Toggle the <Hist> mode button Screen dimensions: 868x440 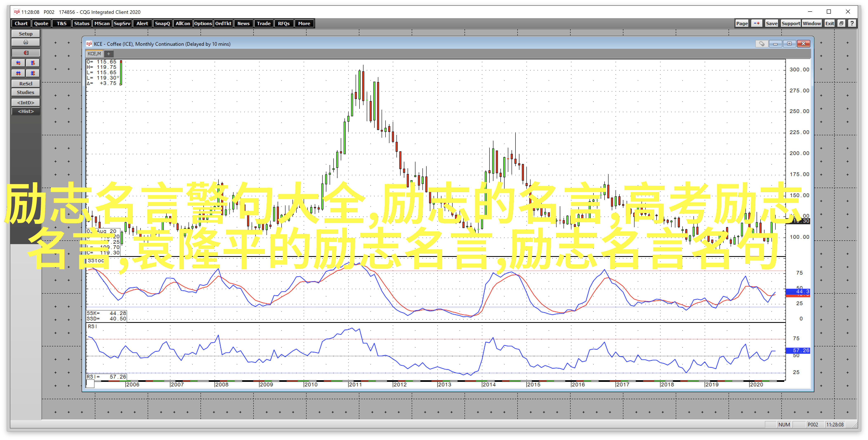26,112
